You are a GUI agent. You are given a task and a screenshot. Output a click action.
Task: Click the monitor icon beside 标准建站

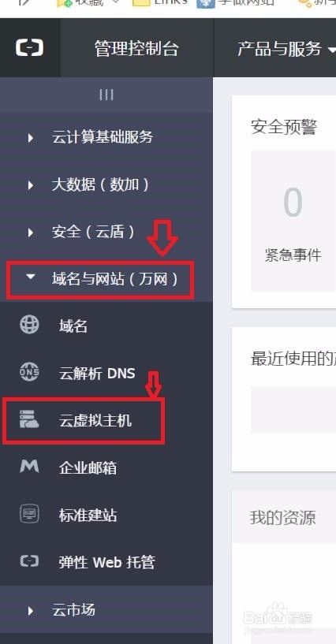click(29, 514)
